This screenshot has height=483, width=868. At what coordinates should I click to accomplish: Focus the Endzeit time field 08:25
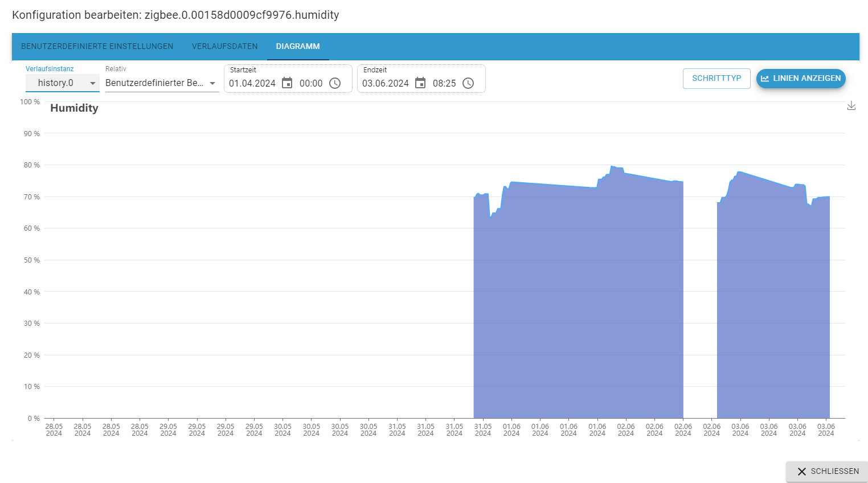(444, 83)
